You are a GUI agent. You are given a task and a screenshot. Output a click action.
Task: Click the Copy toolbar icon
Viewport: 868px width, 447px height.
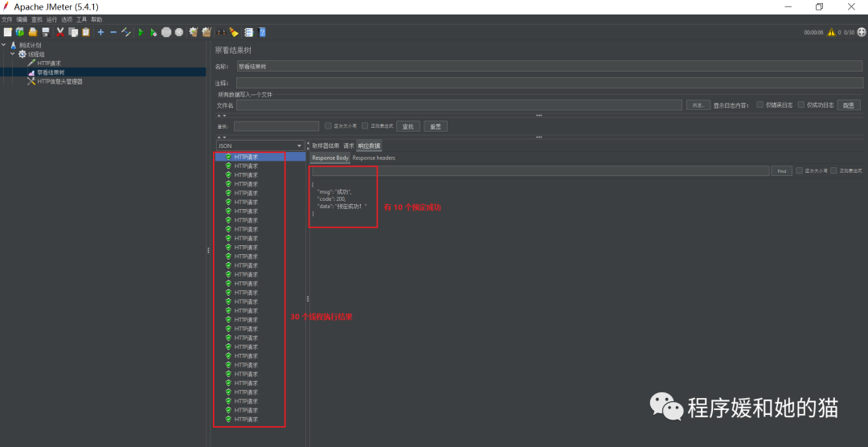(73, 32)
